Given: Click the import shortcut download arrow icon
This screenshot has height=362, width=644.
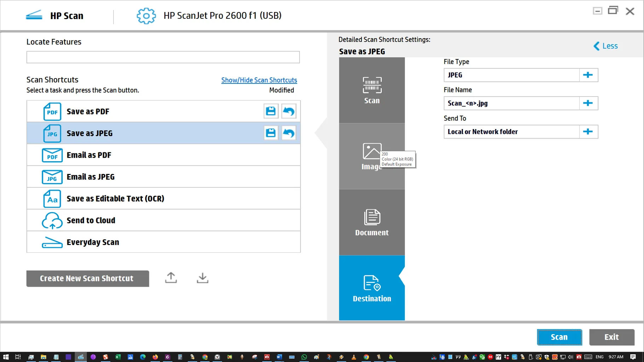Looking at the screenshot, I should coord(202,278).
